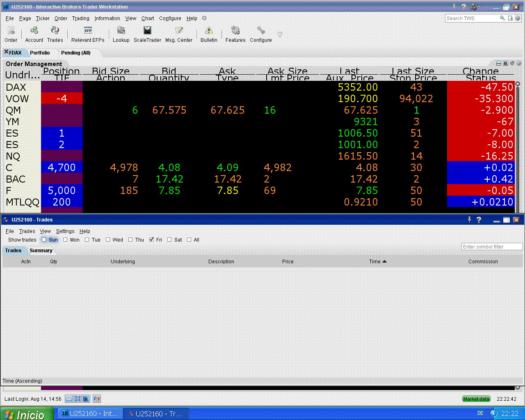Switch to Interactive Brokers taskbar button
Viewport: 525px width, 420px height.
[89, 413]
